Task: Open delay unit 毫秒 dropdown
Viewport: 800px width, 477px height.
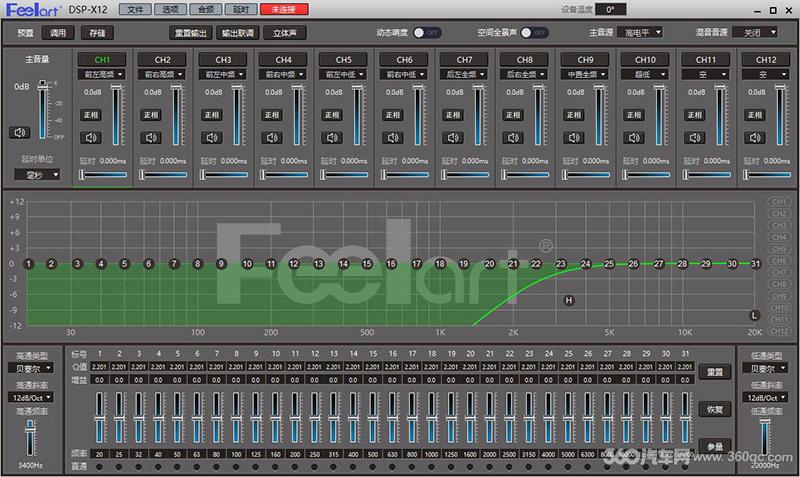Action: (37, 175)
